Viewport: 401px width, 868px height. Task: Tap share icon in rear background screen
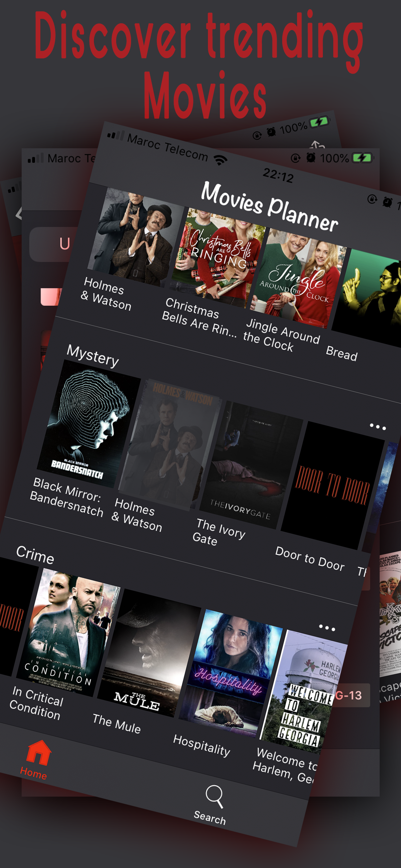317,145
